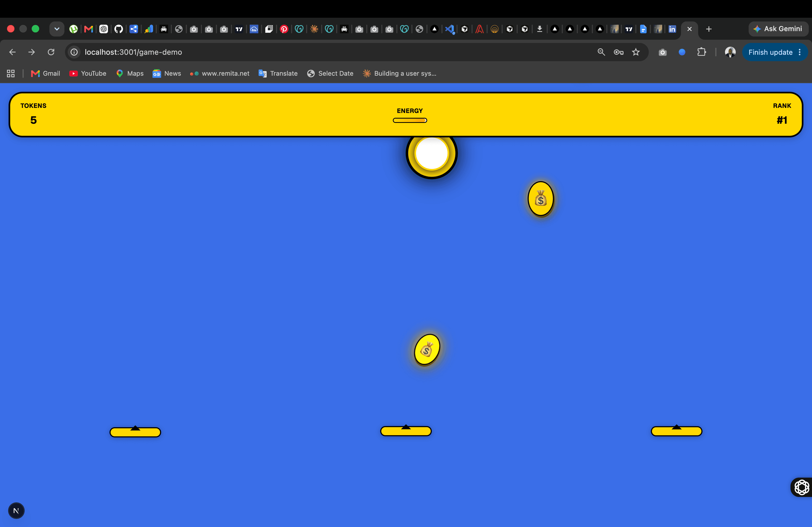Open the News bookmark
Viewport: 812px width, 527px height.
[x=167, y=73]
